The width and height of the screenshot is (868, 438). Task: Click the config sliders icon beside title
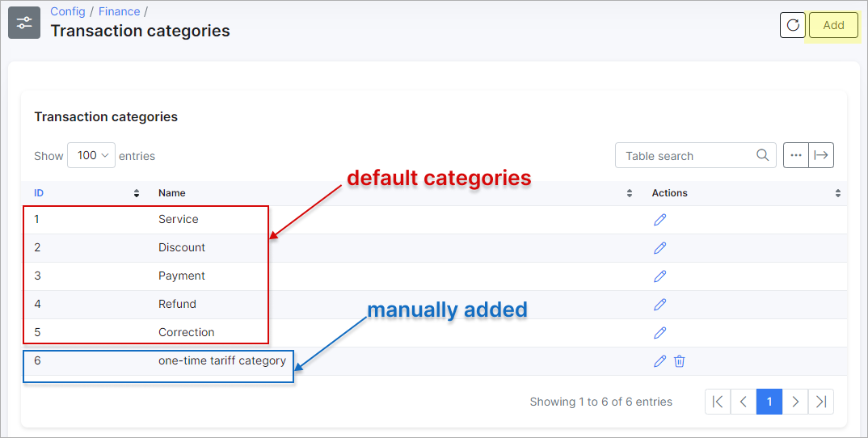pyautogui.click(x=24, y=23)
